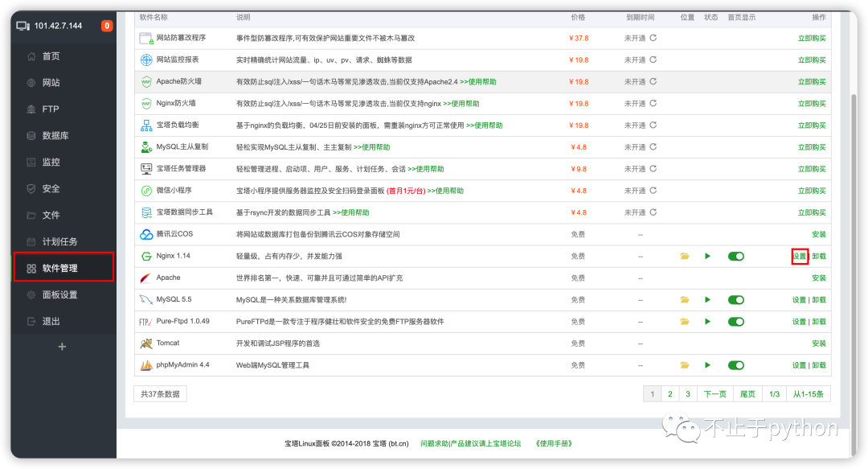This screenshot has width=868, height=469.
Task: Click 安装 link for Tomcat
Action: (x=818, y=344)
